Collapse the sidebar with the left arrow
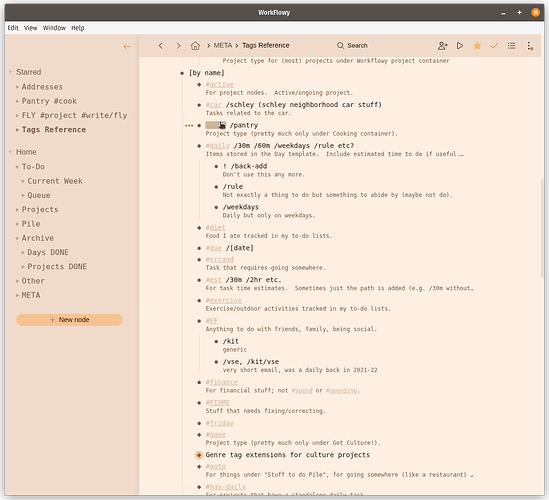 (127, 47)
